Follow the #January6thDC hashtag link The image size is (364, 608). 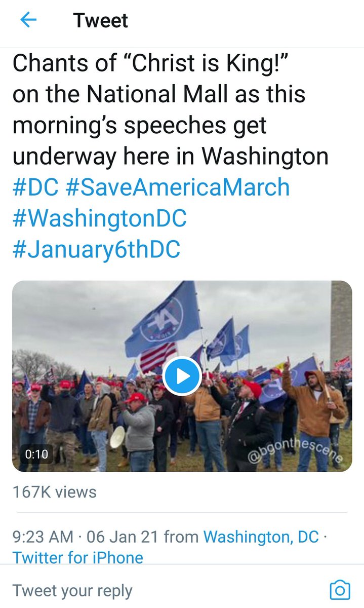(x=96, y=250)
